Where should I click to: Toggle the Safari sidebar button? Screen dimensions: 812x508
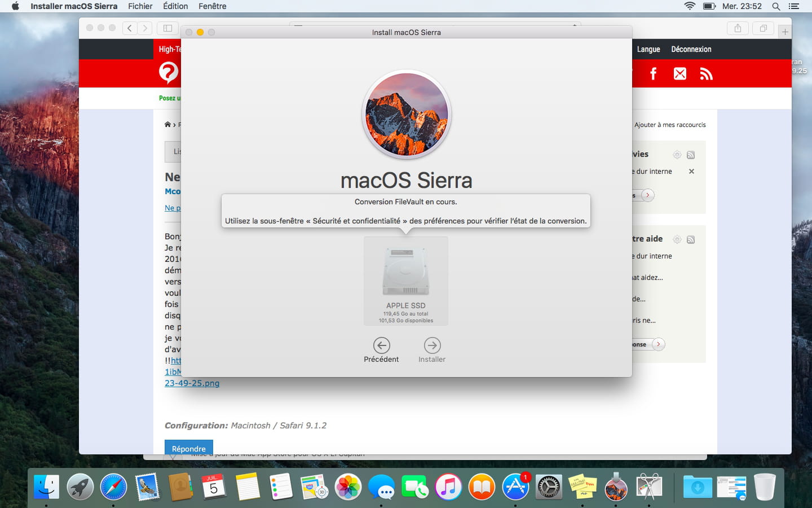point(167,28)
